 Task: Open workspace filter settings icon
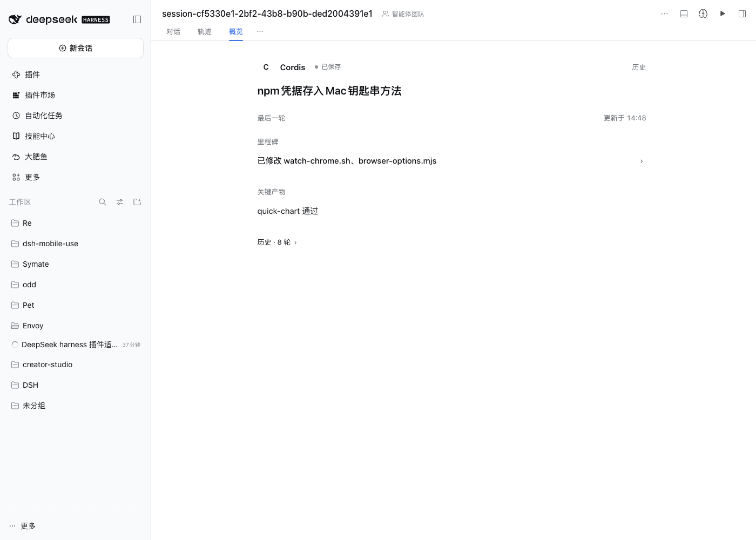tap(120, 202)
